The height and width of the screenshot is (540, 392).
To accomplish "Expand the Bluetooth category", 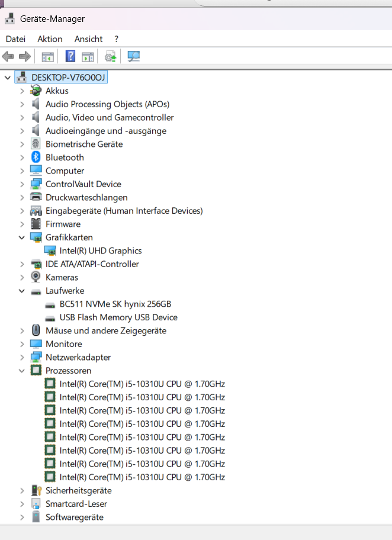I will (x=22, y=157).
